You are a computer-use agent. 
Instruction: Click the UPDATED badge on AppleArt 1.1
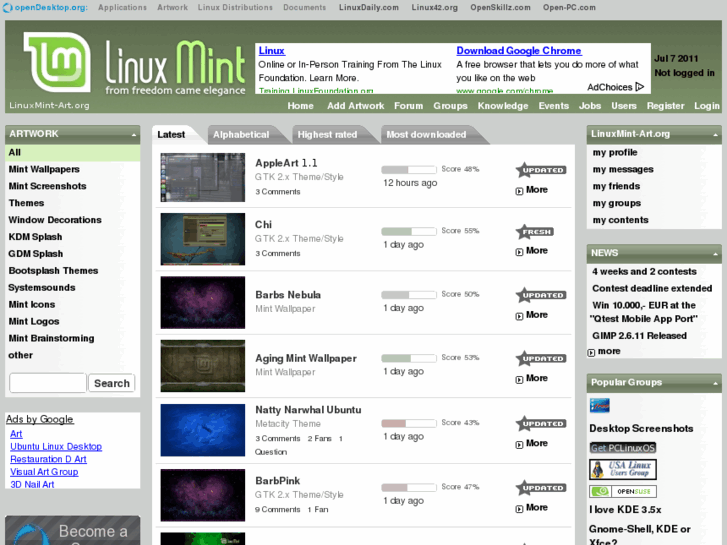541,170
